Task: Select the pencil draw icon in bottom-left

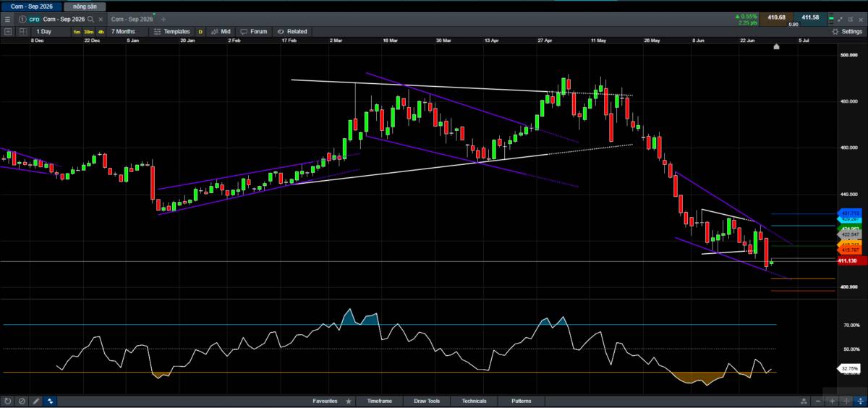Action: coord(36,401)
